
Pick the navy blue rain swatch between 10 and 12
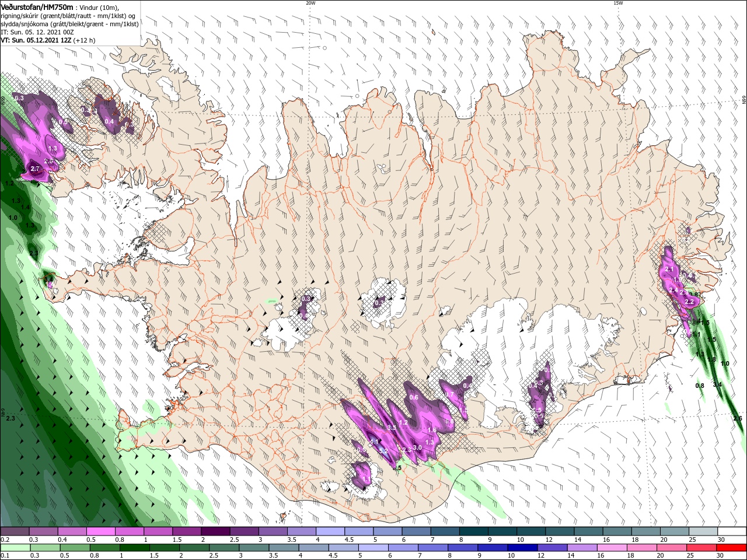[x=523, y=548]
